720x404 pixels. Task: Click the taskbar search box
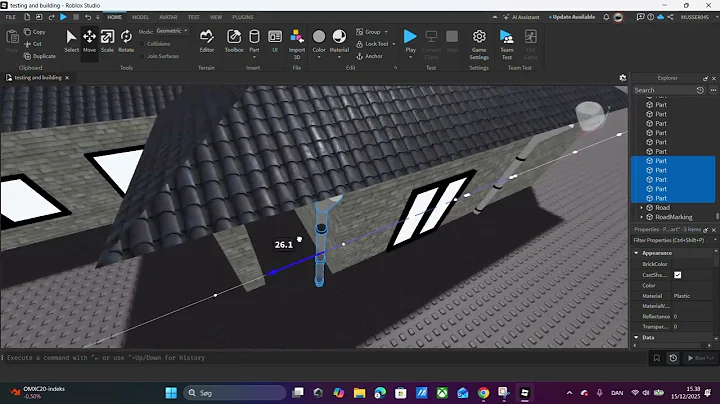coord(235,393)
